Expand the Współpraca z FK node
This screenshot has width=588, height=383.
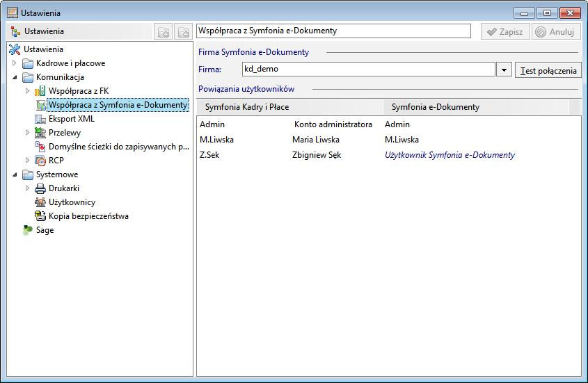tap(27, 90)
